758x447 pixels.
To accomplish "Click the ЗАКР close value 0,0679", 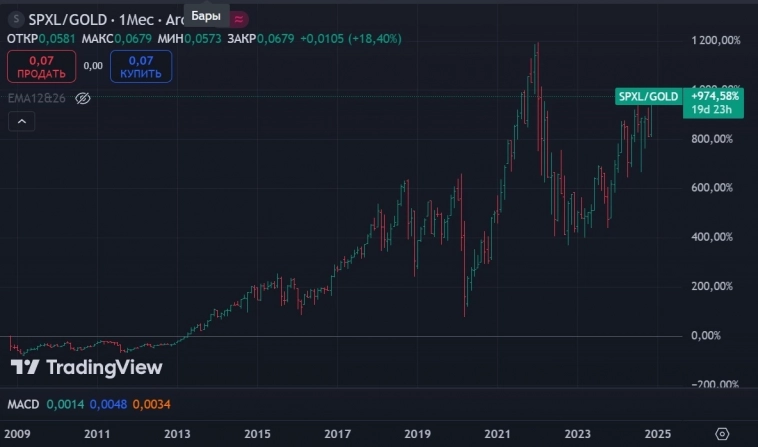I will (276, 39).
